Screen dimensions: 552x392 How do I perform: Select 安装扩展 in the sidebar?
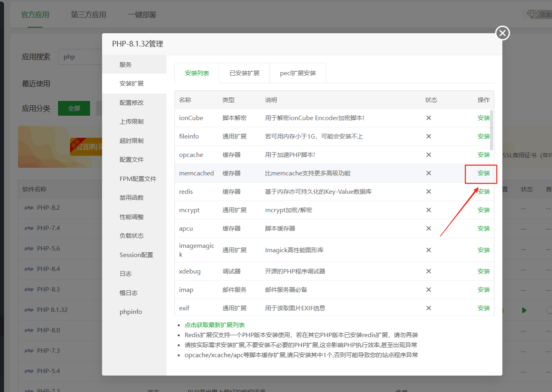point(134,83)
